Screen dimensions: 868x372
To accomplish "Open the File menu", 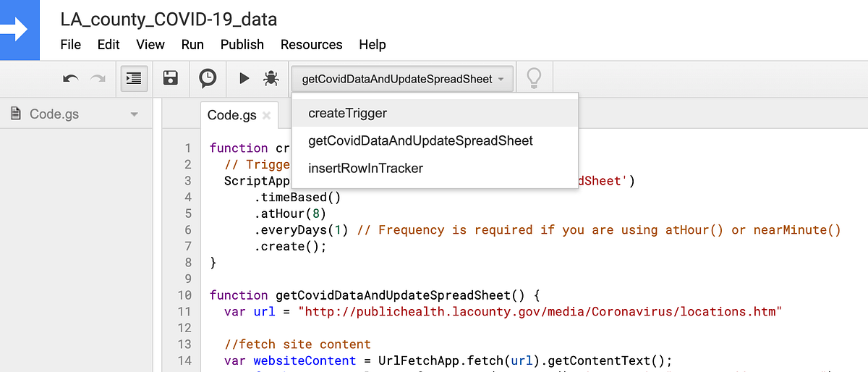I will point(71,44).
